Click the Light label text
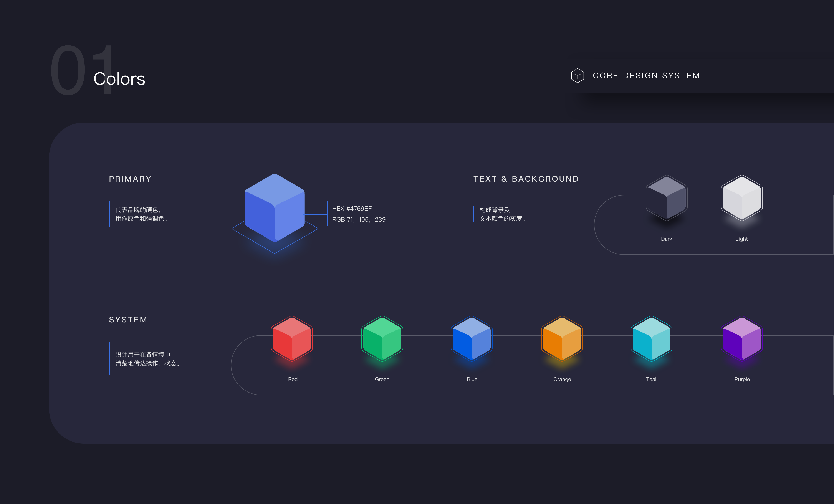The image size is (834, 504). pyautogui.click(x=741, y=239)
